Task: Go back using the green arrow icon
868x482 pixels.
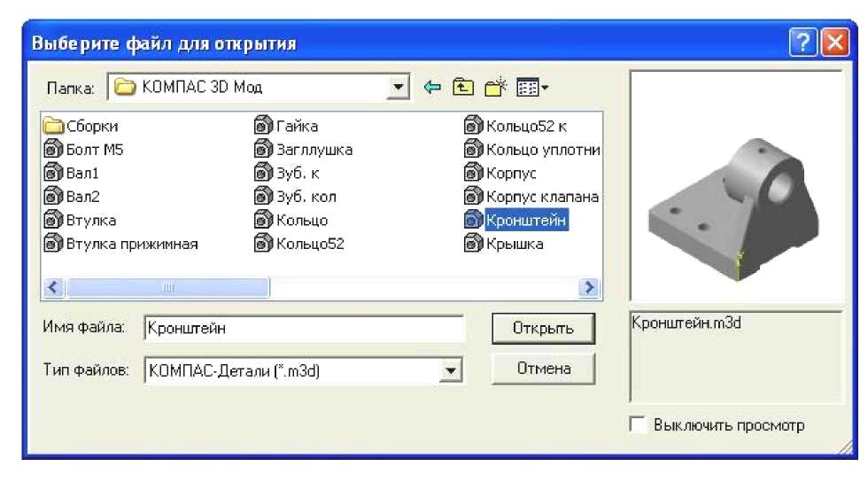Action: pyautogui.click(x=432, y=87)
